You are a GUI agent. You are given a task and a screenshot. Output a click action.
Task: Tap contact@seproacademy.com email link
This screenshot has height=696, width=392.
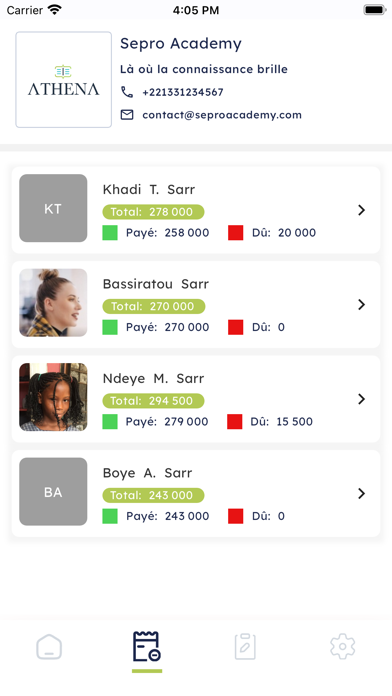pos(222,115)
